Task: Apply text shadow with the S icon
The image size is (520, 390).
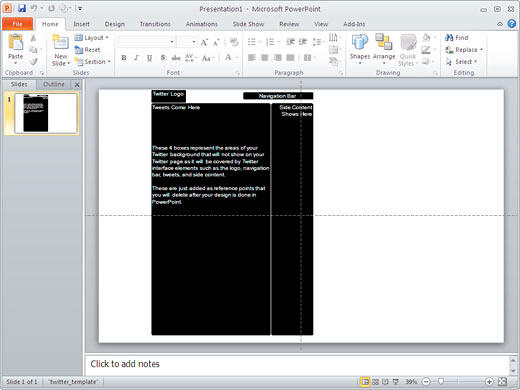Action: click(x=163, y=58)
